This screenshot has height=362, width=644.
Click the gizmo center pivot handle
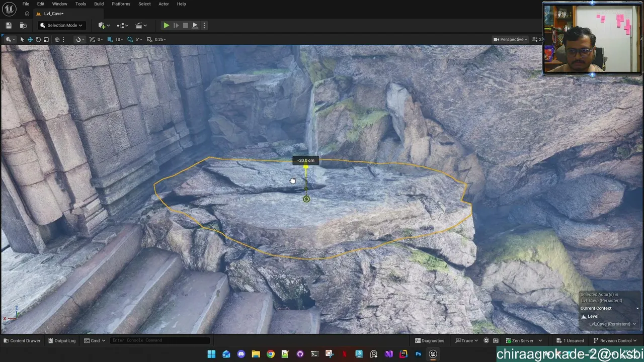pos(306,199)
